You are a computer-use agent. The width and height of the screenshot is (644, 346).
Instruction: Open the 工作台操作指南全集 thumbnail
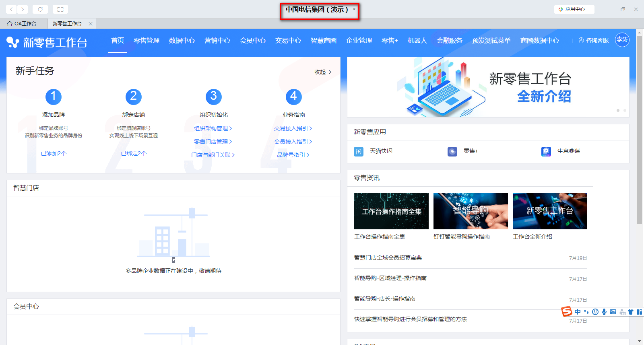(x=391, y=211)
